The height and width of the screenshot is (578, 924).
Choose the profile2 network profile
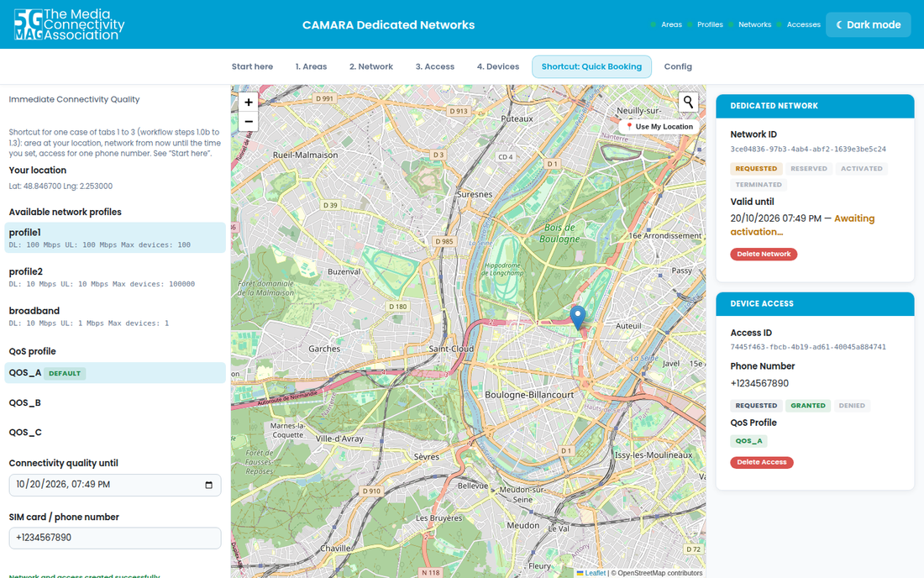(115, 277)
